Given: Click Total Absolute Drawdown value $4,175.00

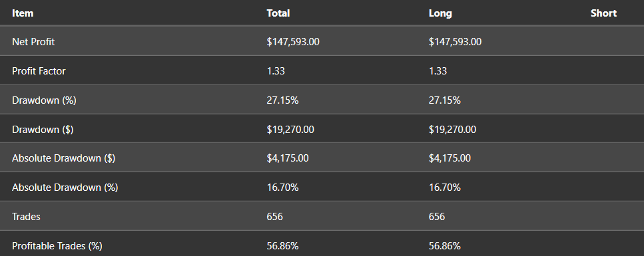Looking at the screenshot, I should [x=288, y=158].
